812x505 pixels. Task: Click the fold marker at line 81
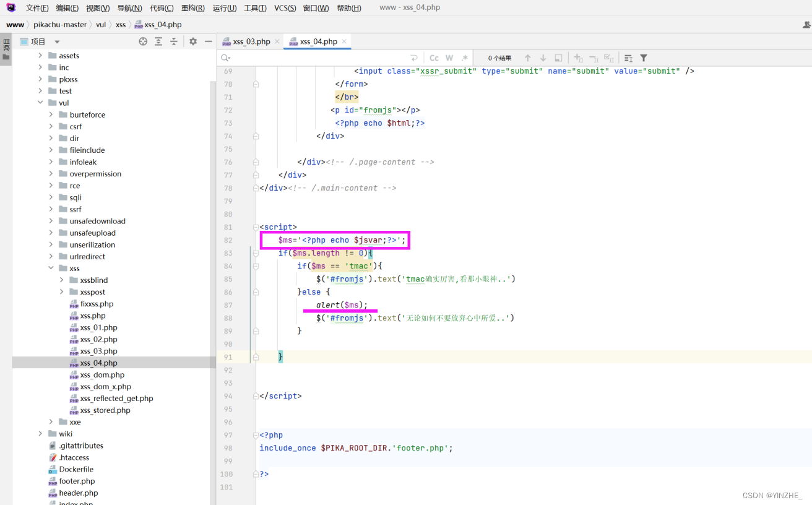tap(256, 227)
